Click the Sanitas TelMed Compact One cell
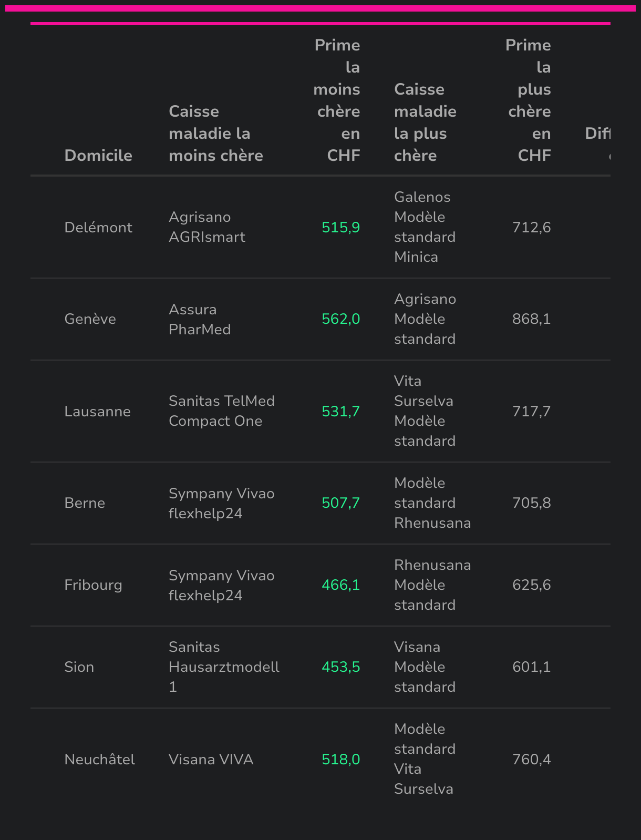The width and height of the screenshot is (641, 840). point(221,411)
